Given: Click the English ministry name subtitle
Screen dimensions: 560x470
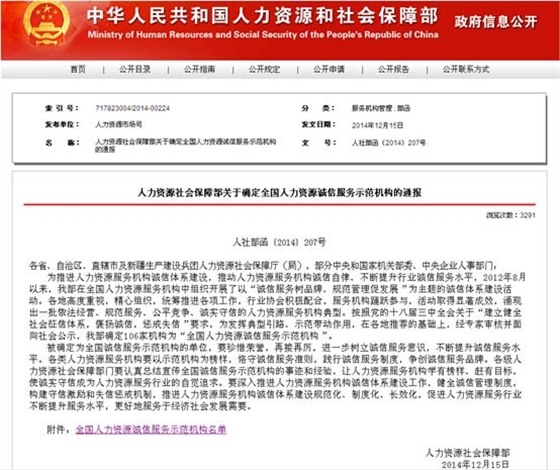Looking at the screenshot, I should [263, 35].
